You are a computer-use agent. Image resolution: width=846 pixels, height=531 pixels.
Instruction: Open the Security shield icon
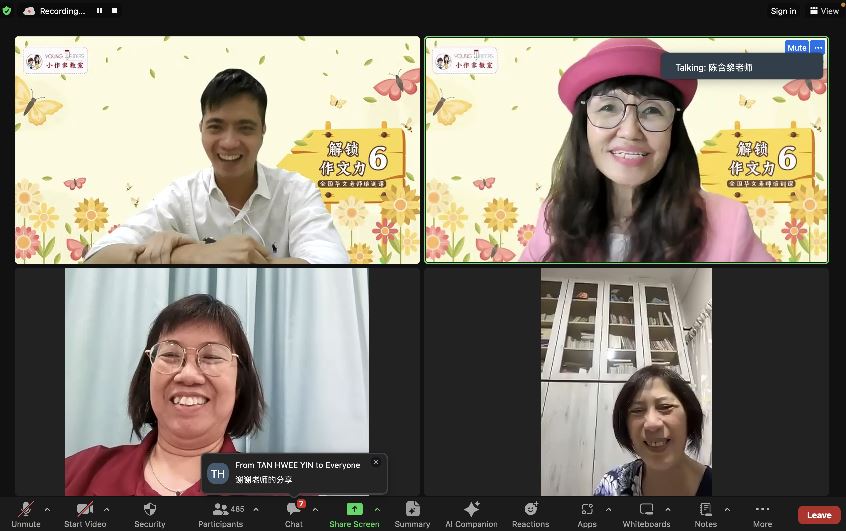150,510
